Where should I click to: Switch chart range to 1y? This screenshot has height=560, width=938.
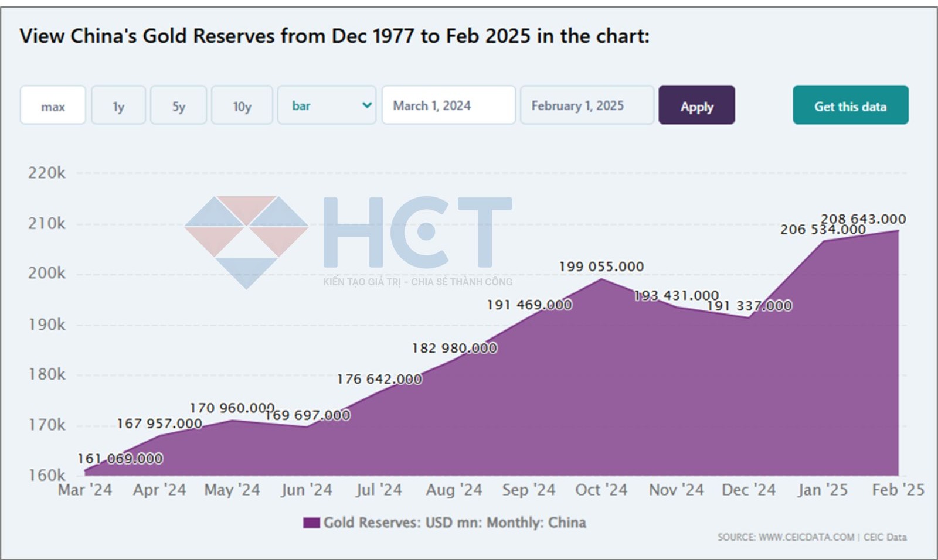(x=118, y=105)
